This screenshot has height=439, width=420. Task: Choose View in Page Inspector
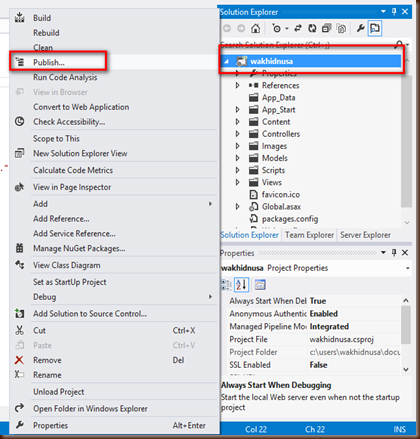114,187
